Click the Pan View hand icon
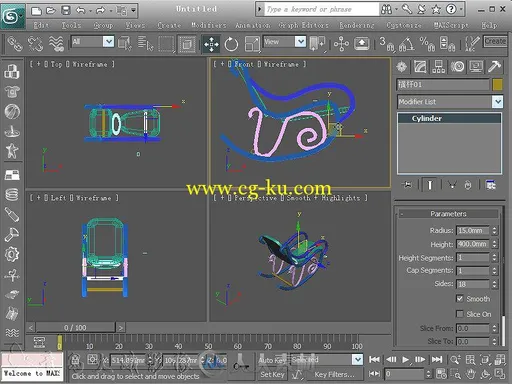The width and height of the screenshot is (512, 384). [470, 374]
